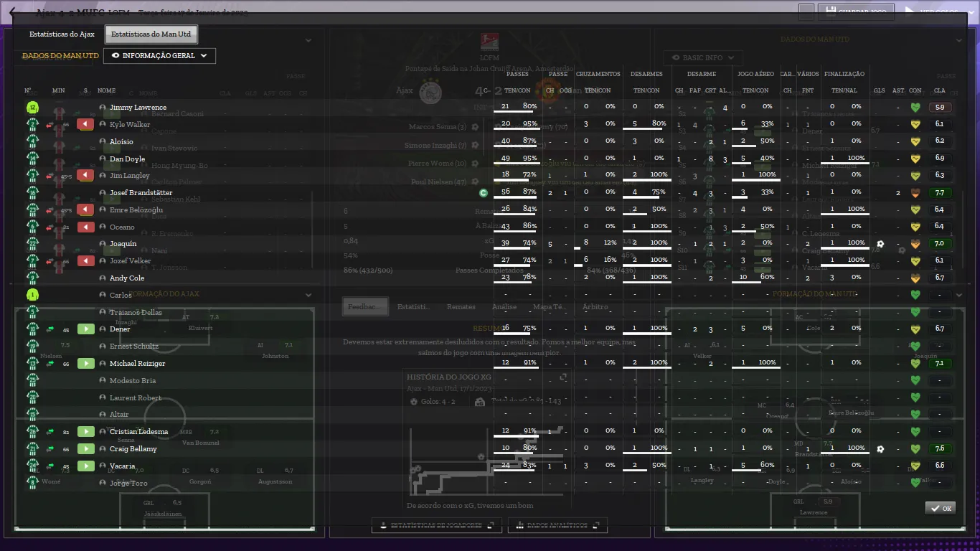Sort the table by the CLA rating column

[940, 91]
